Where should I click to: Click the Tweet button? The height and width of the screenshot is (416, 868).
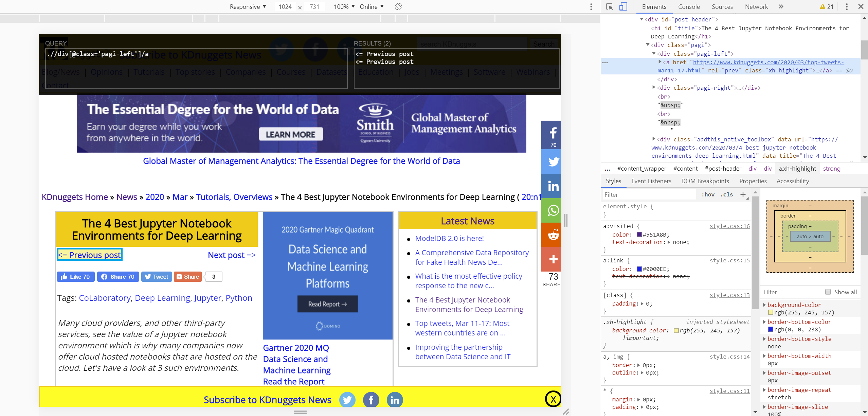(x=157, y=277)
